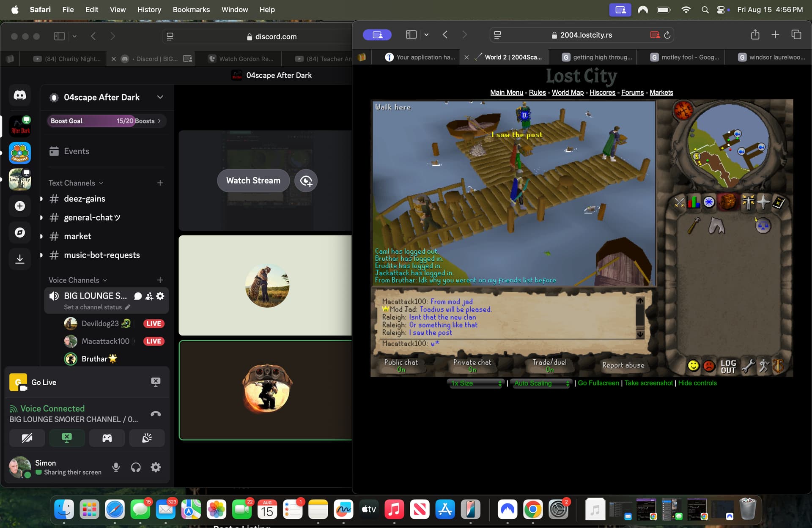Expand market channel arrow
This screenshot has width=812, height=528.
click(x=41, y=236)
